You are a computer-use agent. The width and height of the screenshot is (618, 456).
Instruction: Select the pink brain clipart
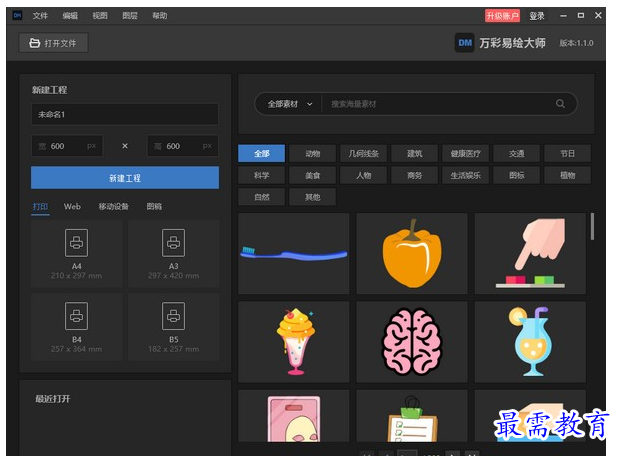click(x=411, y=341)
